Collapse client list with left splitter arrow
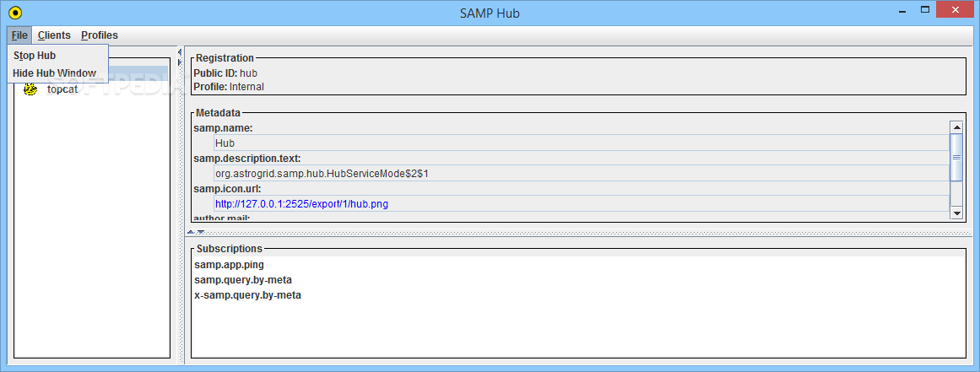Image resolution: width=980 pixels, height=372 pixels. pos(180,51)
